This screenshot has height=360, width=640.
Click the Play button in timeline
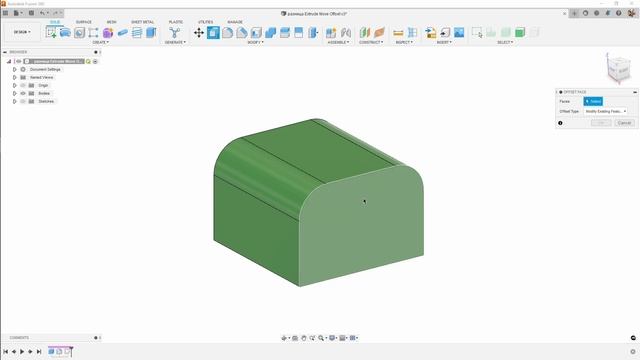[22, 351]
